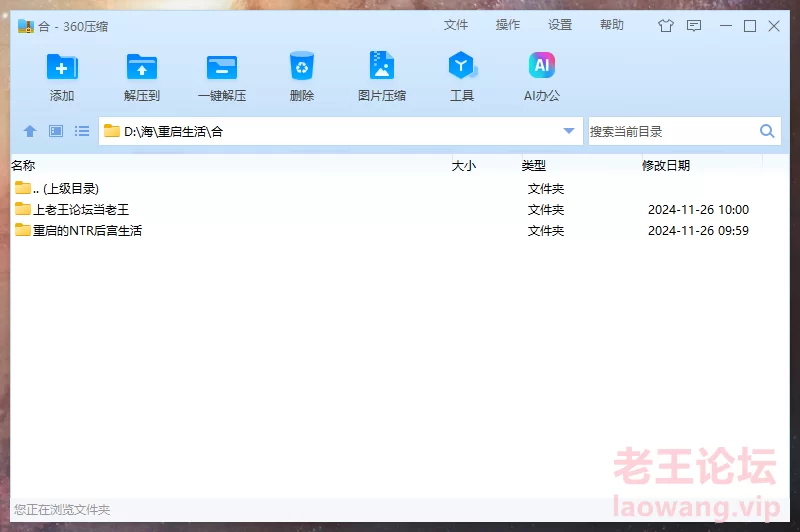Click the 解压到 (Extract to) icon

pyautogui.click(x=142, y=67)
